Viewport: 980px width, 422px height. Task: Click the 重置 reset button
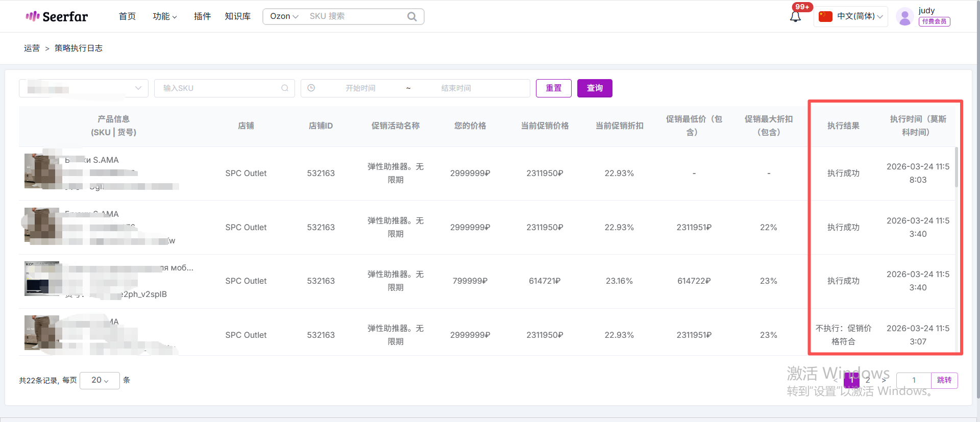coord(553,88)
